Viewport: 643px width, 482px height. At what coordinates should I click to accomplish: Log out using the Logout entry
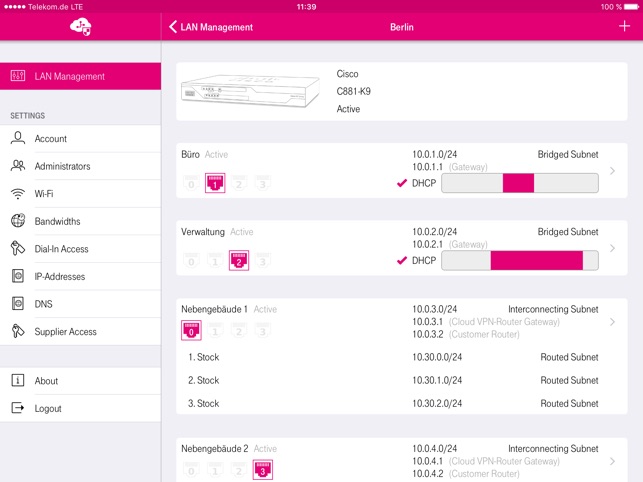80,408
